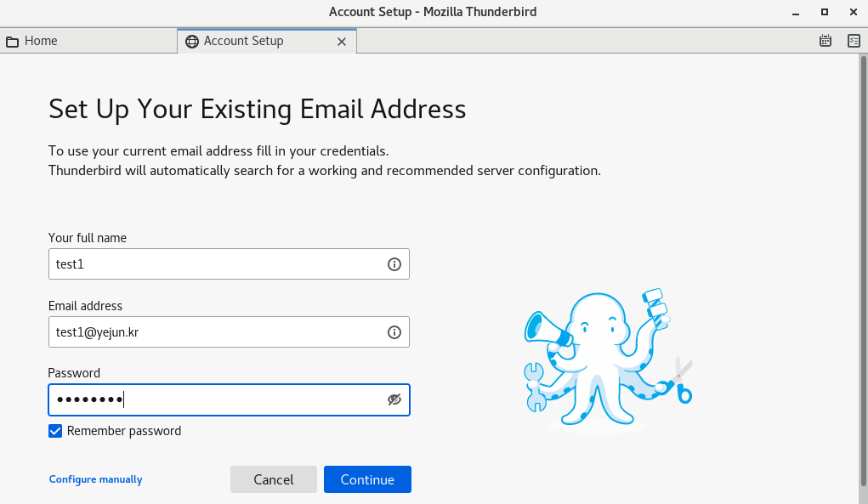The image size is (868, 504).
Task: Click the Cancel button
Action: pyautogui.click(x=274, y=479)
